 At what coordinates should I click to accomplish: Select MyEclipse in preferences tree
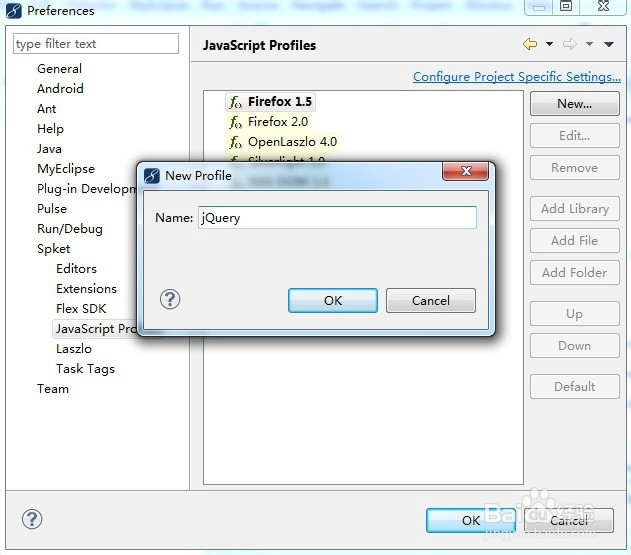(66, 169)
